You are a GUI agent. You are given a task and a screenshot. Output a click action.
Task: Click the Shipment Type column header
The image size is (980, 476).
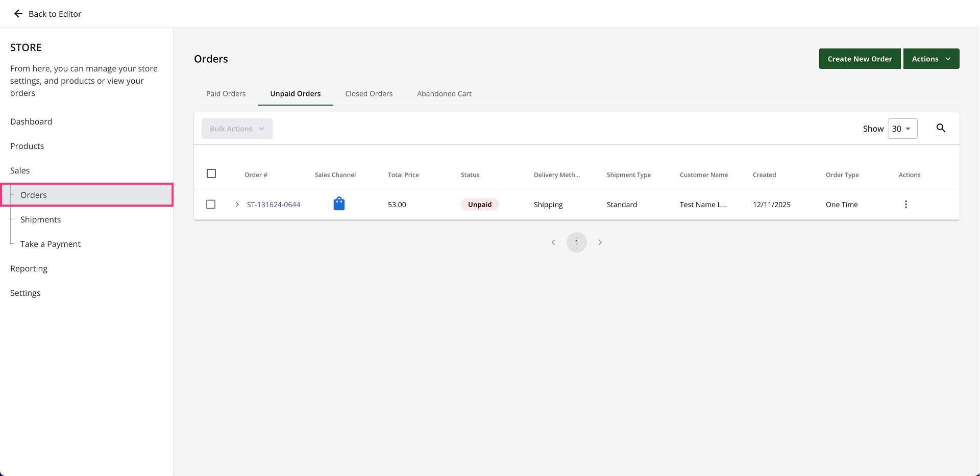click(x=629, y=175)
